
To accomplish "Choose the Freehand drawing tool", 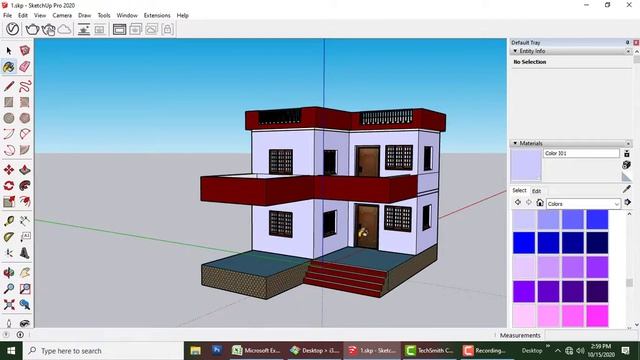I will click(25, 86).
